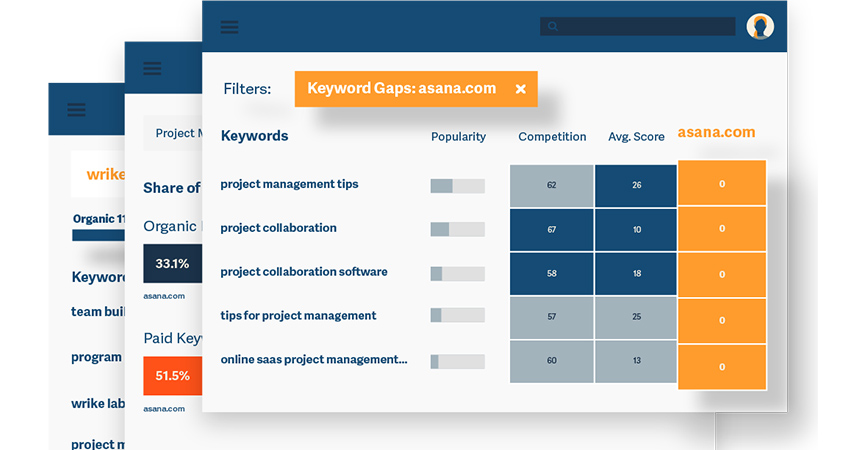Open keyword project collaboration software
This screenshot has width=850, height=450.
(x=303, y=272)
